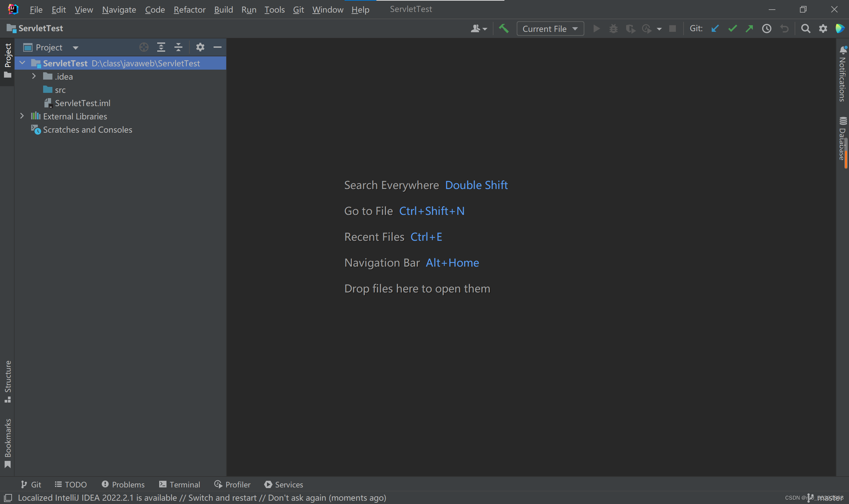Open Git Show History clock icon
Screen dimensions: 849x504
pos(767,29)
